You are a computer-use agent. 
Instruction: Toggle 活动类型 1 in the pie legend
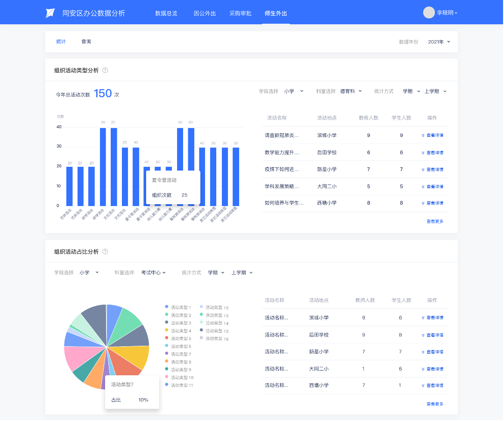point(178,307)
